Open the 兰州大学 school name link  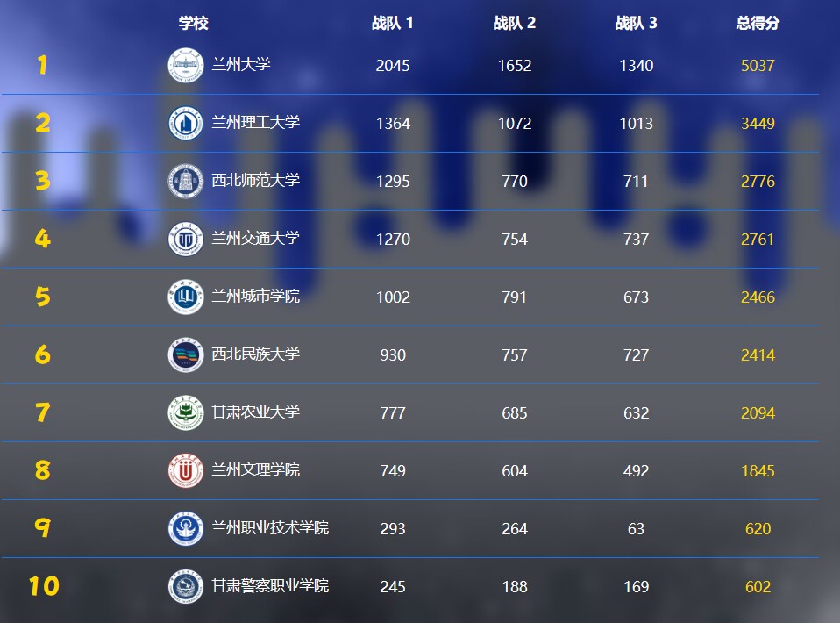click(x=241, y=64)
